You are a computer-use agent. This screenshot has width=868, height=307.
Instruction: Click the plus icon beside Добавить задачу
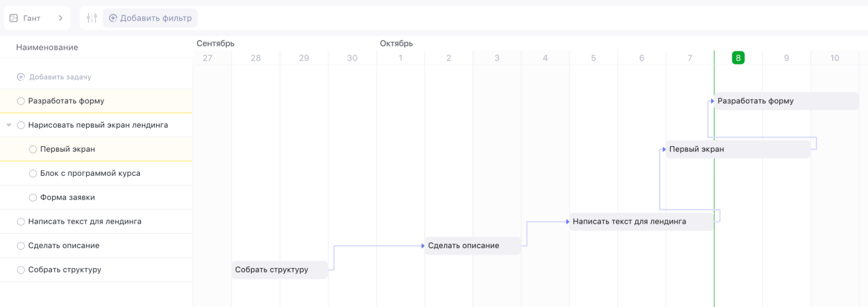(x=21, y=77)
